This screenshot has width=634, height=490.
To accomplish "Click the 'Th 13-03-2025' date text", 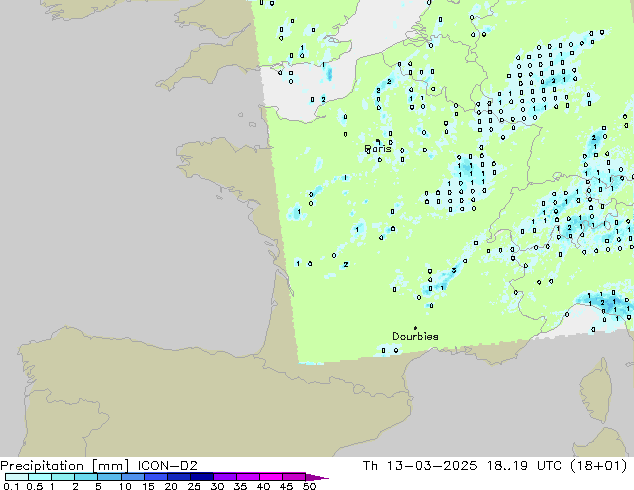I will point(420,466).
